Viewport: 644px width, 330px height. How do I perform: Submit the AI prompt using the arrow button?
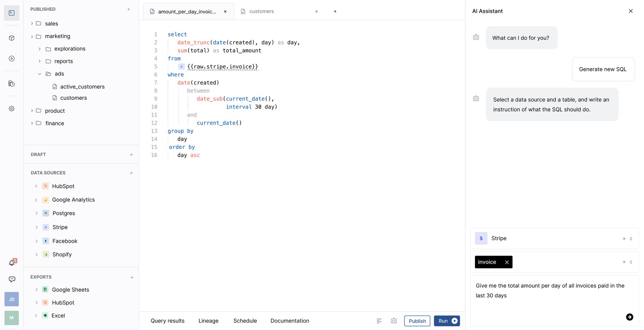(630, 317)
